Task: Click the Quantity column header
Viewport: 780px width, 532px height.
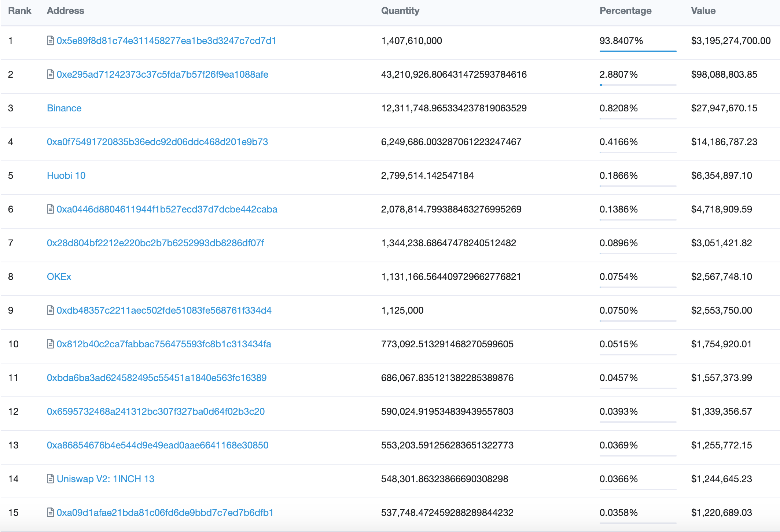Action: (400, 11)
